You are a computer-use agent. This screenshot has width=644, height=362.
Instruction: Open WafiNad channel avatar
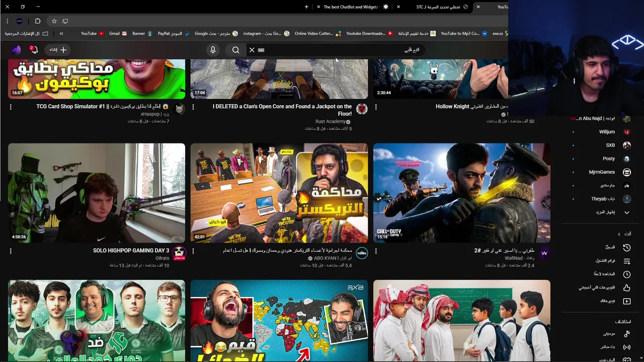point(544,253)
